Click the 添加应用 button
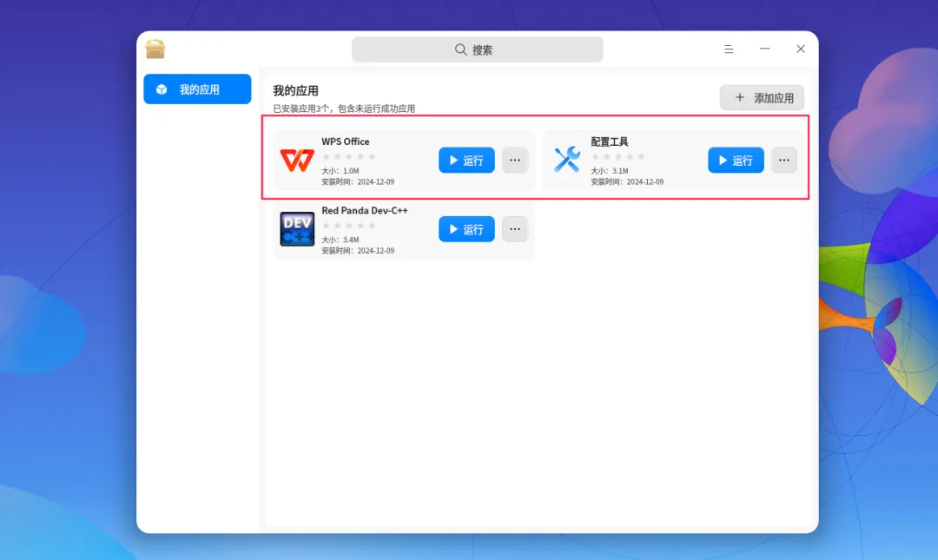Viewport: 938px width, 560px height. 762,97
